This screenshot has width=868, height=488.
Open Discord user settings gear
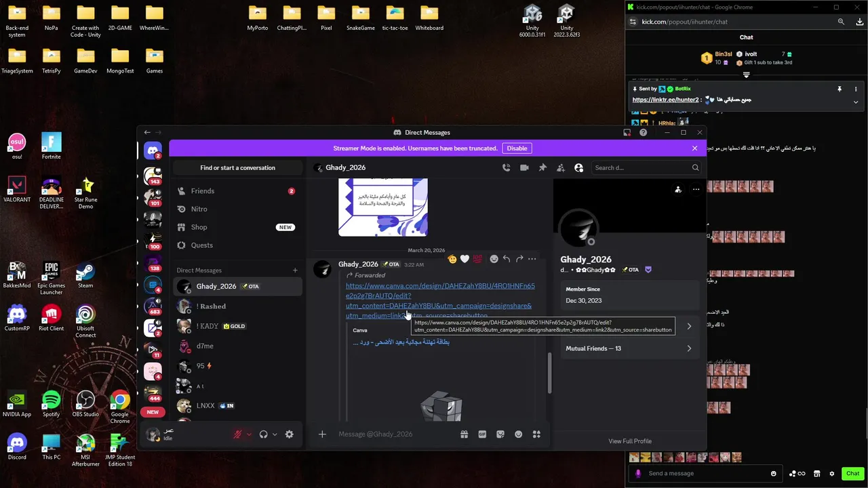click(290, 434)
